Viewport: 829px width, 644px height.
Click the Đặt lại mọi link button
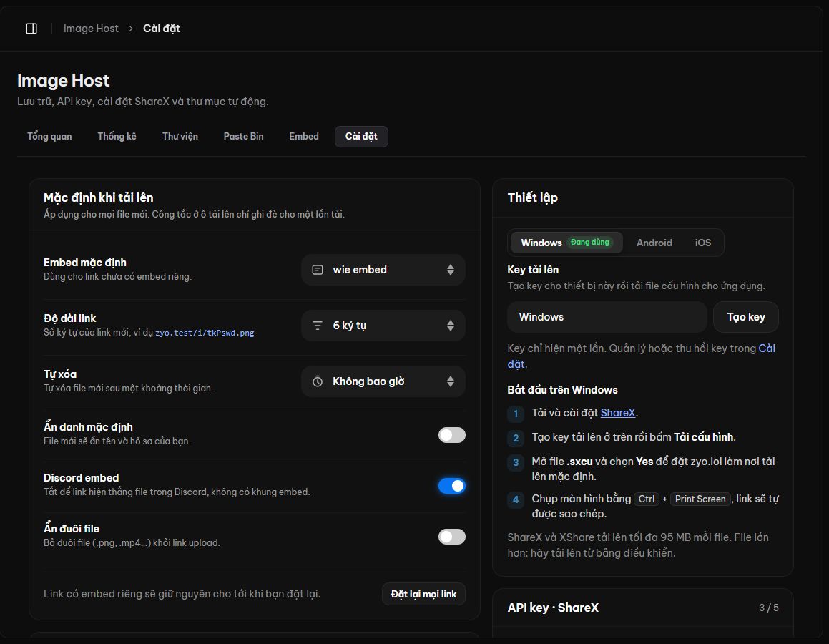(x=423, y=595)
